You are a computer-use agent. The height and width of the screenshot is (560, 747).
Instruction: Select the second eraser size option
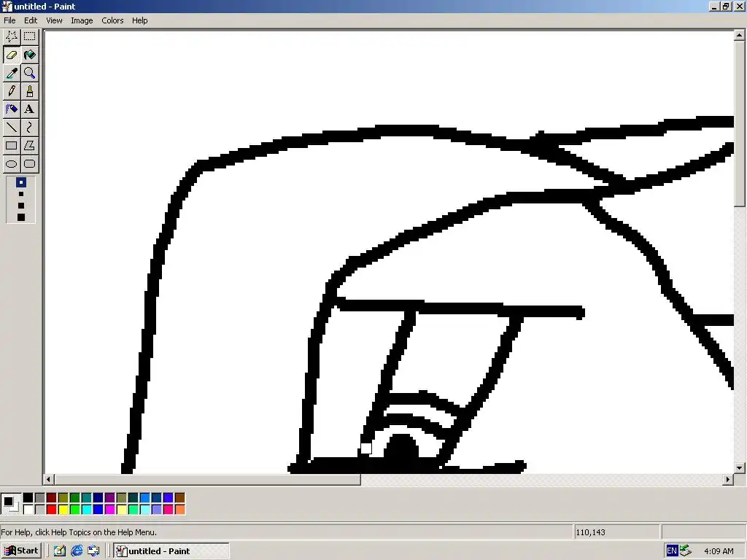point(21,194)
